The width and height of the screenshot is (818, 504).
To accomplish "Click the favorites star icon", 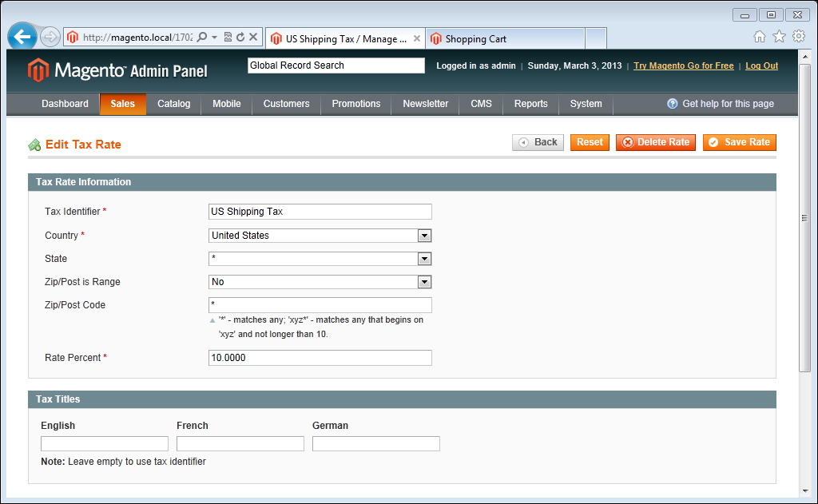I will 779,37.
